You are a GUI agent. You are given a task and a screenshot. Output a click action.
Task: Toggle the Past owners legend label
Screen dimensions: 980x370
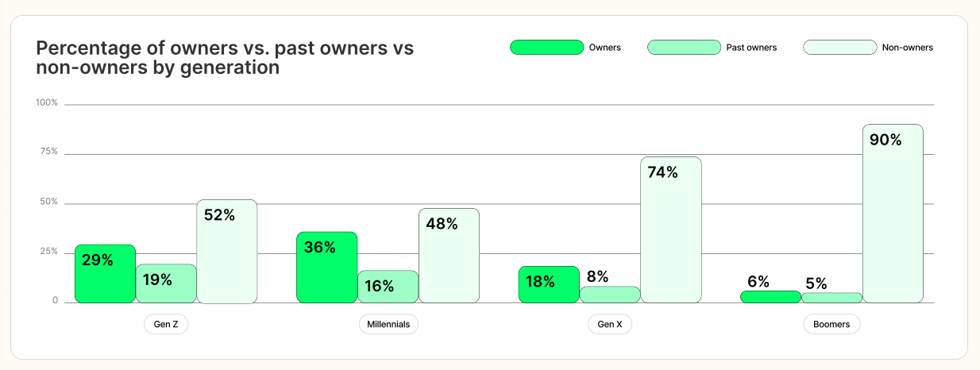pyautogui.click(x=751, y=48)
